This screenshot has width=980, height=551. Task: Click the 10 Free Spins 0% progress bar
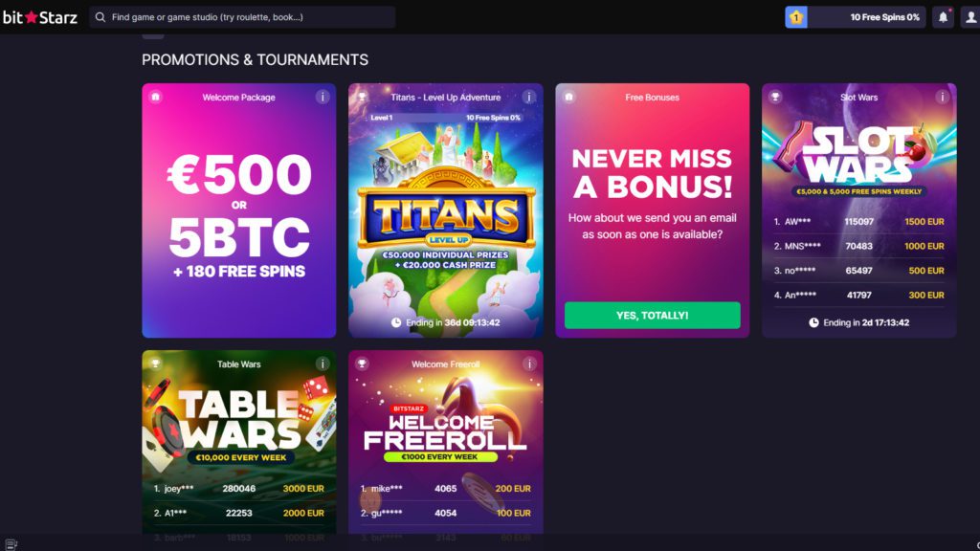click(866, 17)
